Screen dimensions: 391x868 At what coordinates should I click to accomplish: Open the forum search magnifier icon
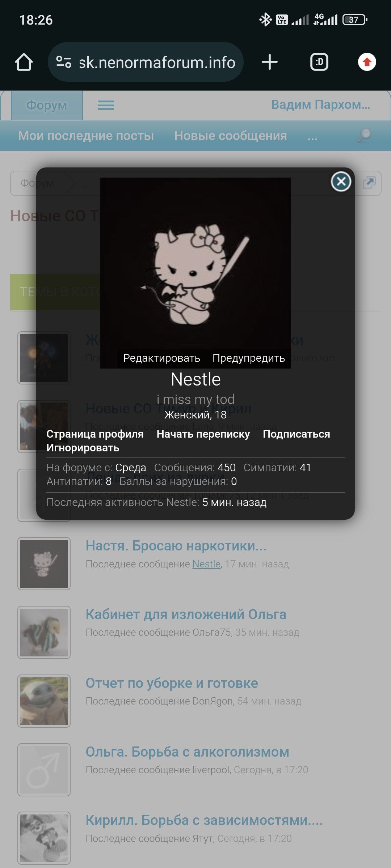tap(364, 135)
